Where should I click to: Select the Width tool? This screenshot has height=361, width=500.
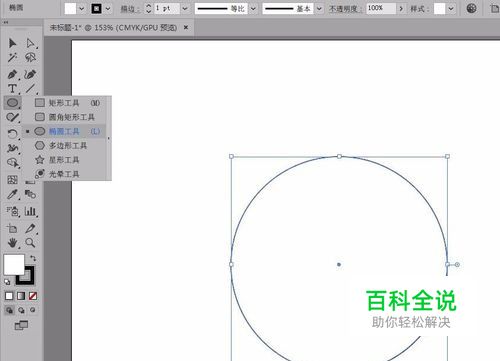tap(12, 148)
